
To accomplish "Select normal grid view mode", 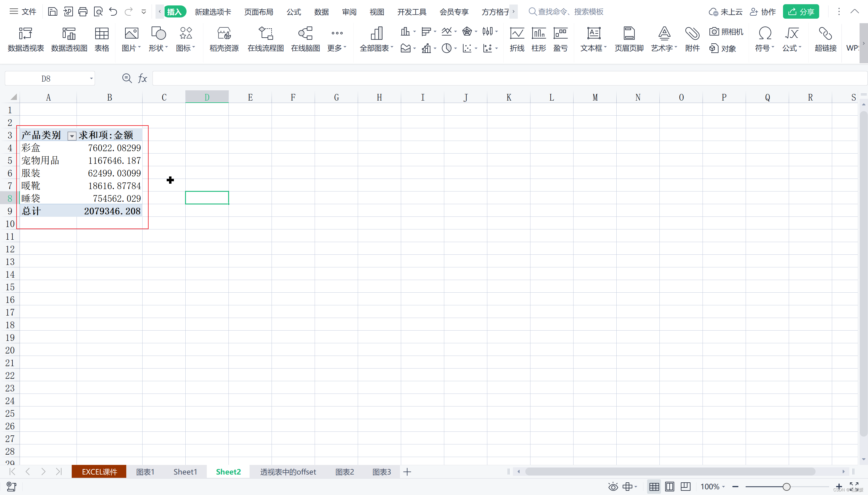I will 654,487.
